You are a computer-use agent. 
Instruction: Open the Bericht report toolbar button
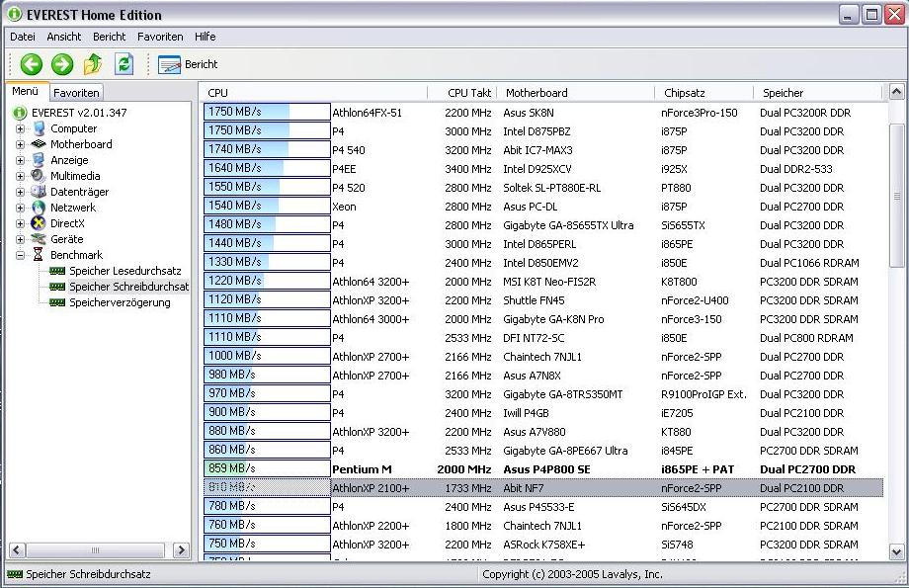coord(188,64)
